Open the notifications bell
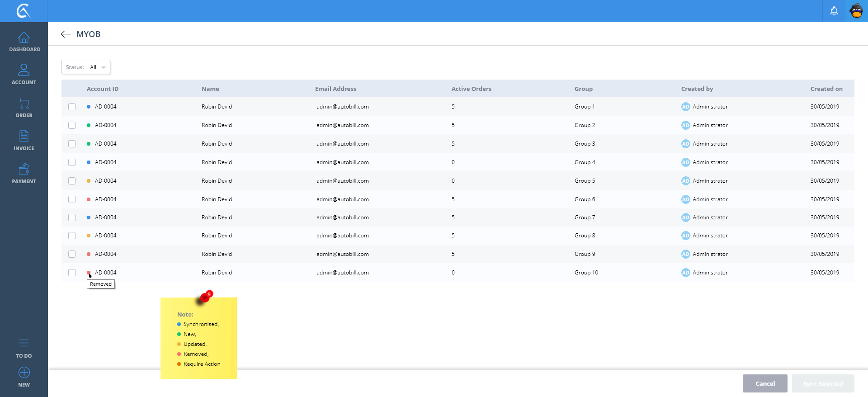This screenshot has width=868, height=397. (x=834, y=11)
